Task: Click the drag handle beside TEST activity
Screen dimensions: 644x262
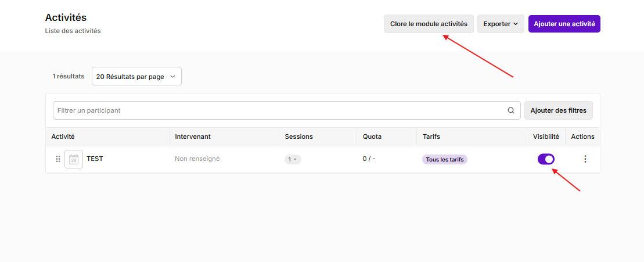Action: [x=58, y=159]
